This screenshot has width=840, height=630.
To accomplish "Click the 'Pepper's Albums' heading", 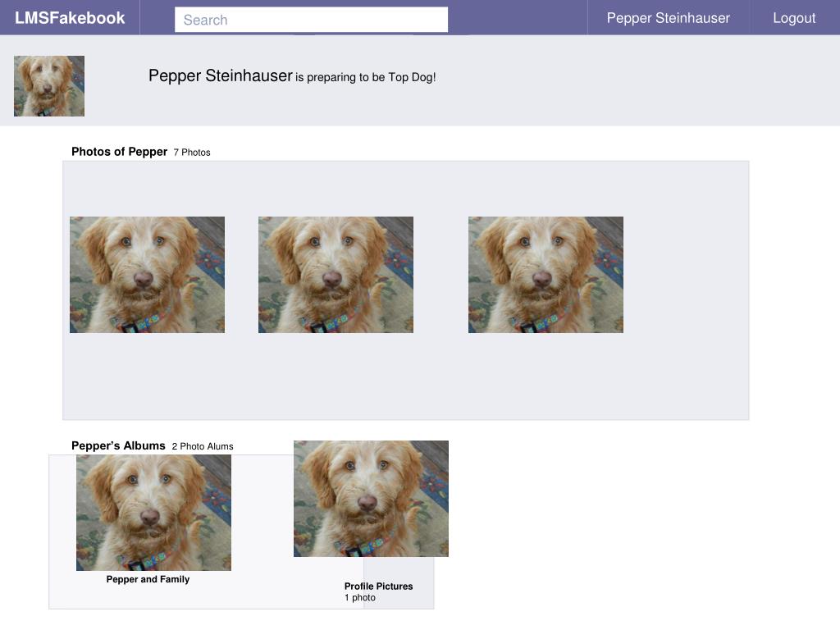I will [x=118, y=445].
